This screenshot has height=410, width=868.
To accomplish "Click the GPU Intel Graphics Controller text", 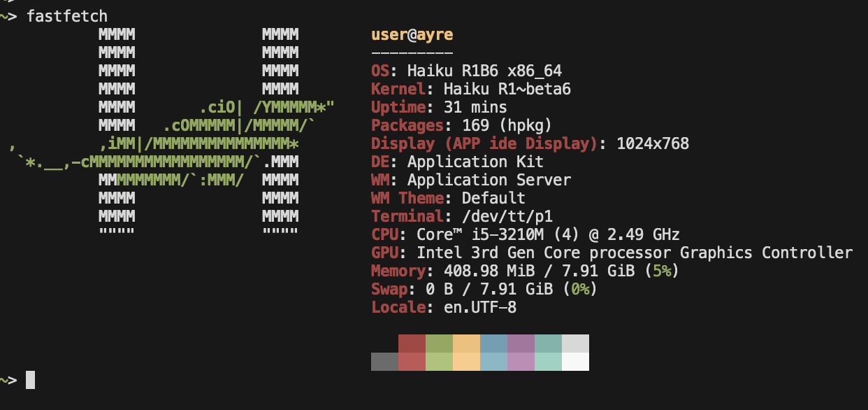I will [635, 253].
